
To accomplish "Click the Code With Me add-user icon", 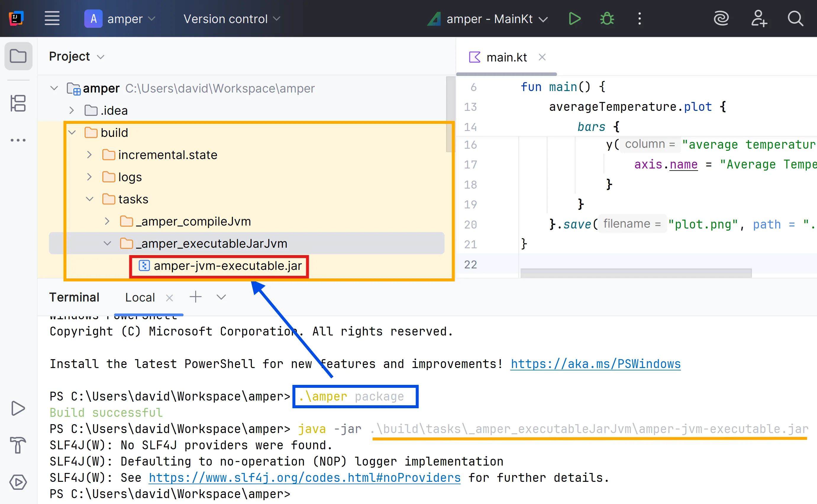I will click(x=759, y=19).
